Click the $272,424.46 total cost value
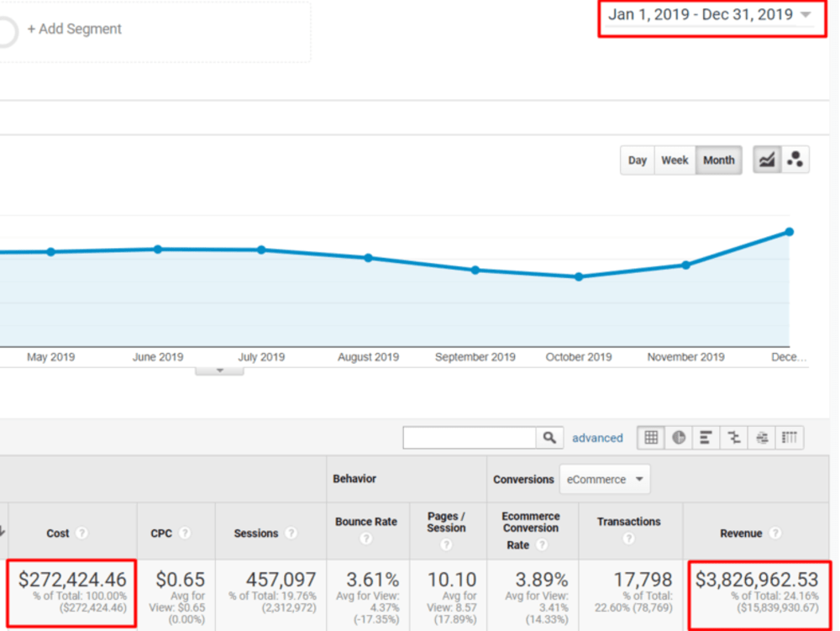The width and height of the screenshot is (840, 631). pos(72,580)
